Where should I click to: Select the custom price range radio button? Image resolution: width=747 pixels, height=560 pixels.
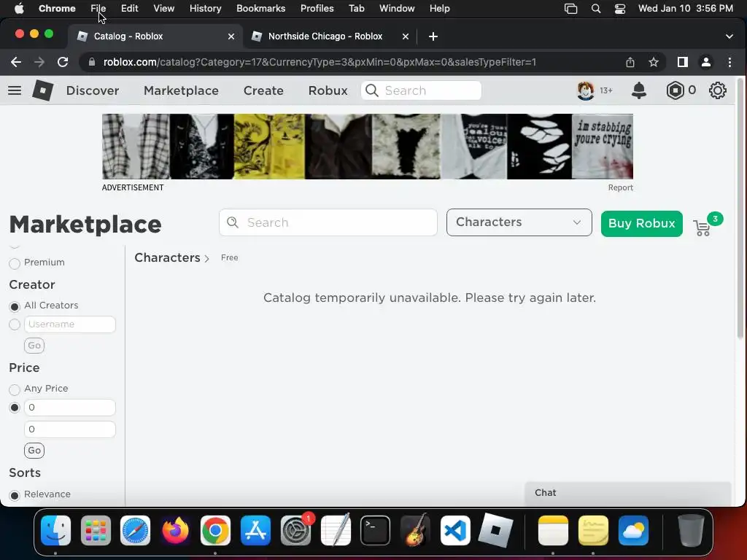coord(15,408)
